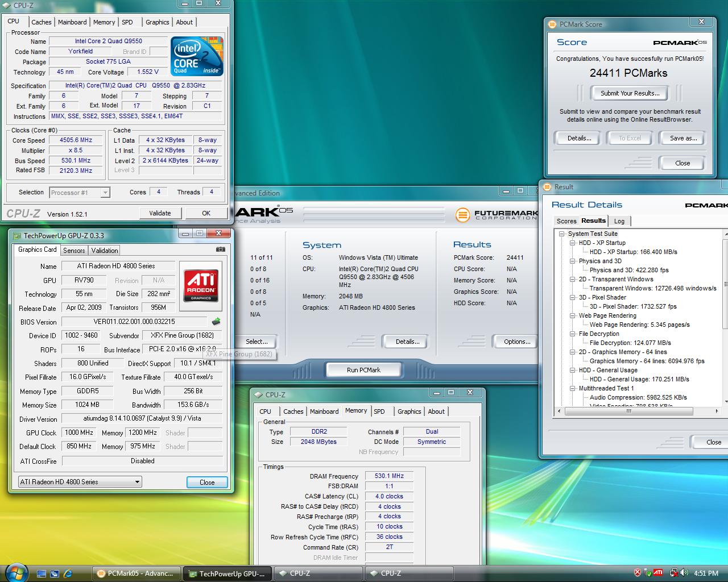Click the Safely Remove Hardware tray icon

tap(648, 573)
